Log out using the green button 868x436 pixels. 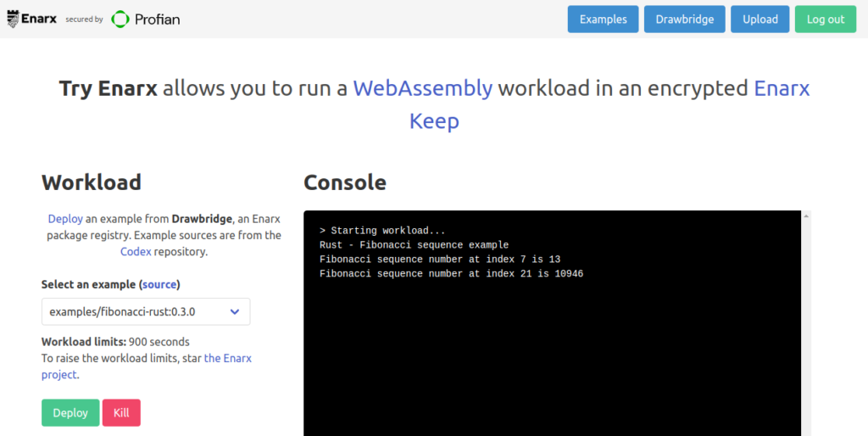point(825,20)
